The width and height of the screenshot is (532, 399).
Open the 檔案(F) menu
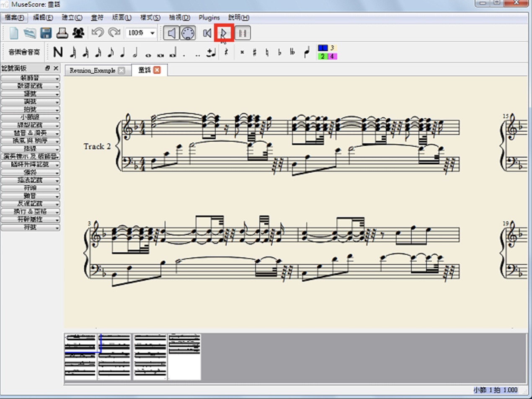pyautogui.click(x=15, y=18)
